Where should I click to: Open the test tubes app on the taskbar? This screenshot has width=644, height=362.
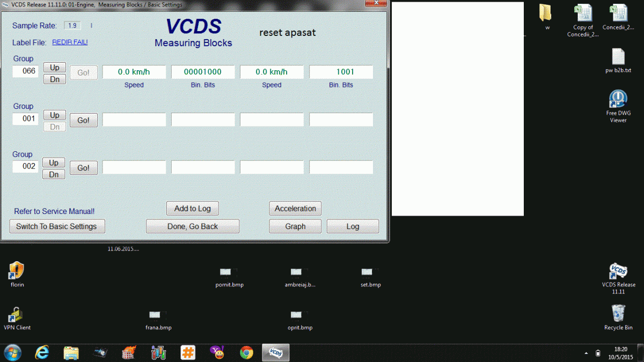click(158, 352)
